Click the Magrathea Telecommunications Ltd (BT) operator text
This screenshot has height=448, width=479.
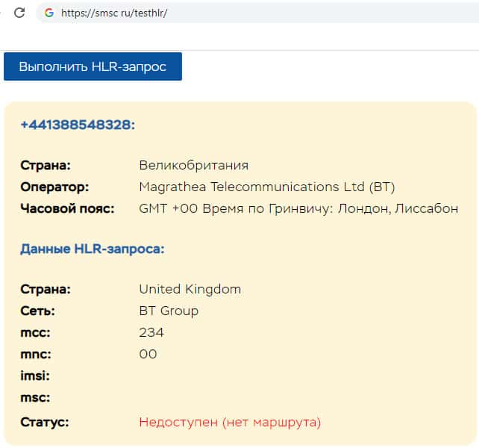pyautogui.click(x=266, y=187)
